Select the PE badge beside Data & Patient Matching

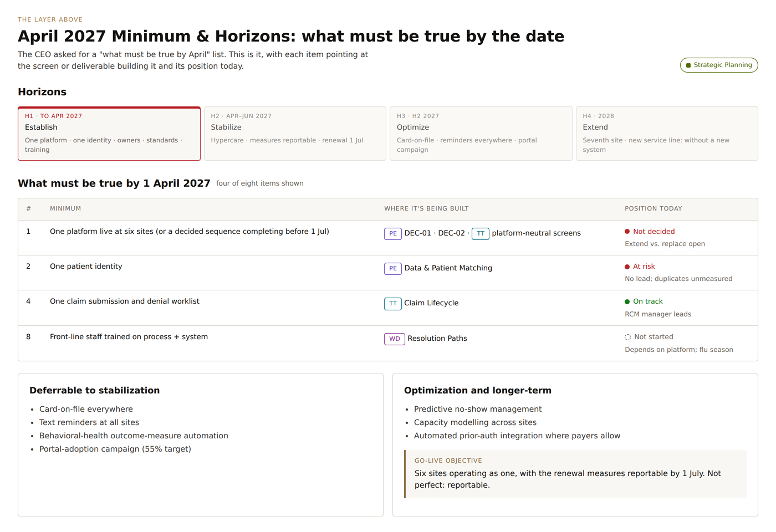(393, 268)
